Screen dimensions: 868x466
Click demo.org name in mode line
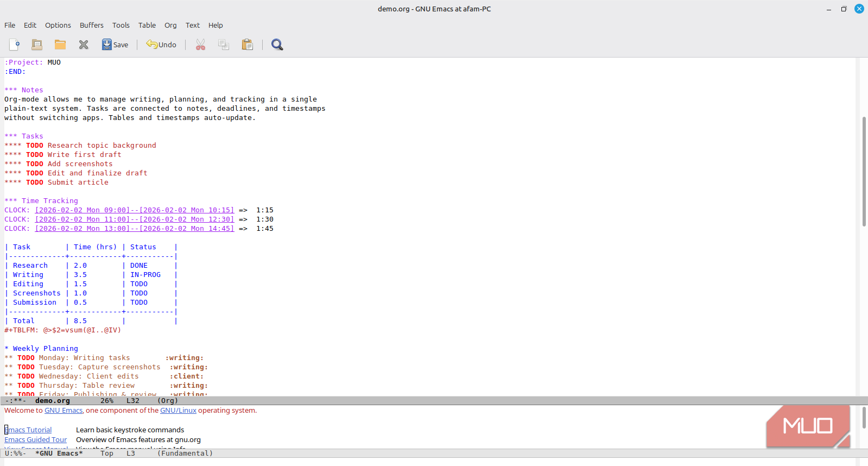click(x=53, y=401)
